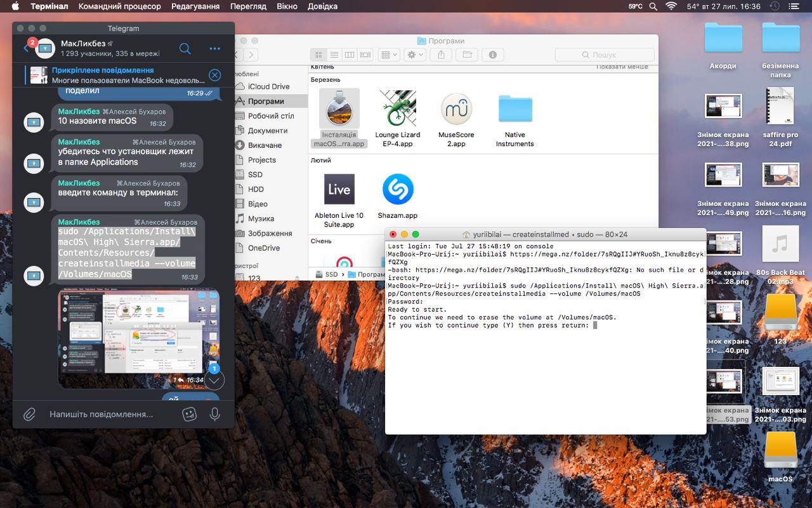812x508 pixels.
Task: Open Редагування menu
Action: [x=195, y=6]
